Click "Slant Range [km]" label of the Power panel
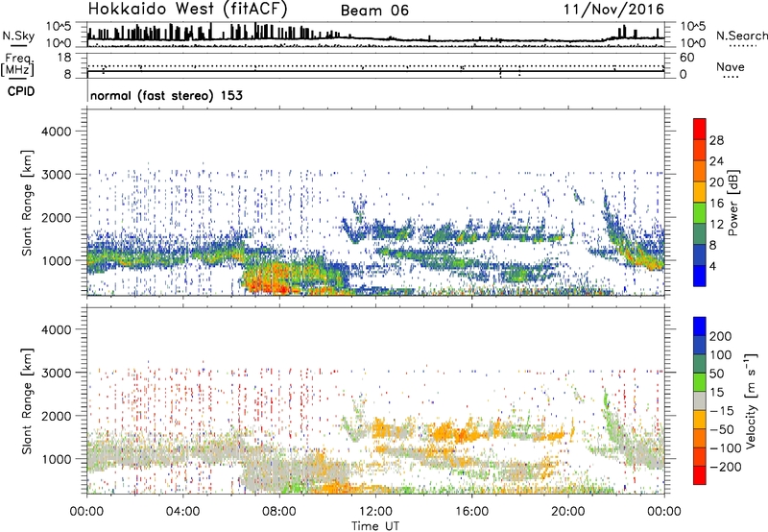 (x=27, y=203)
